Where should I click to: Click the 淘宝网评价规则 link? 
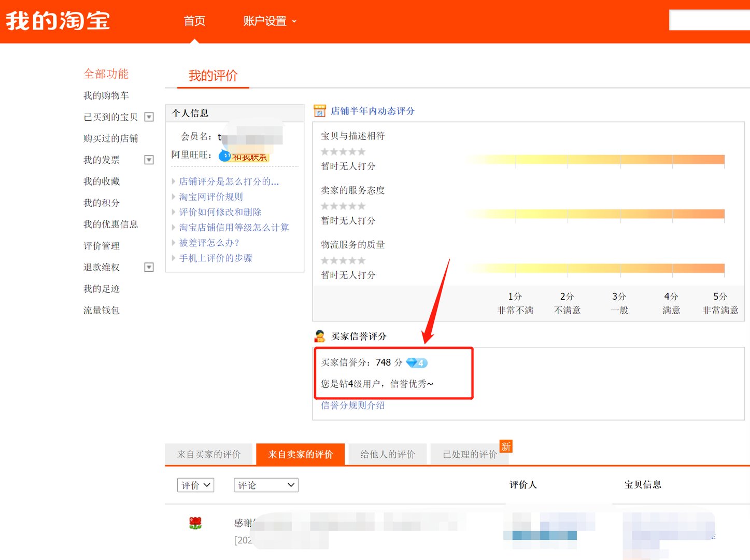210,197
